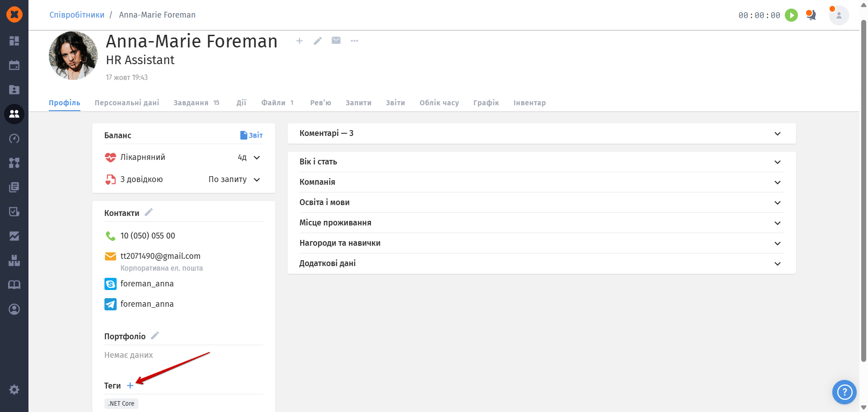Expand the Коментарі — 3 section

point(777,134)
